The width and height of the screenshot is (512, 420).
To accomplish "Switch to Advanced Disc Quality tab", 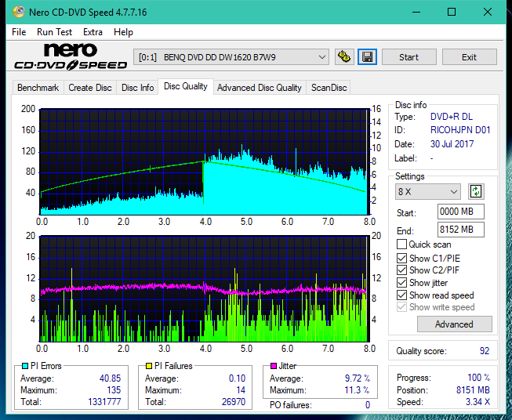I will [x=260, y=88].
